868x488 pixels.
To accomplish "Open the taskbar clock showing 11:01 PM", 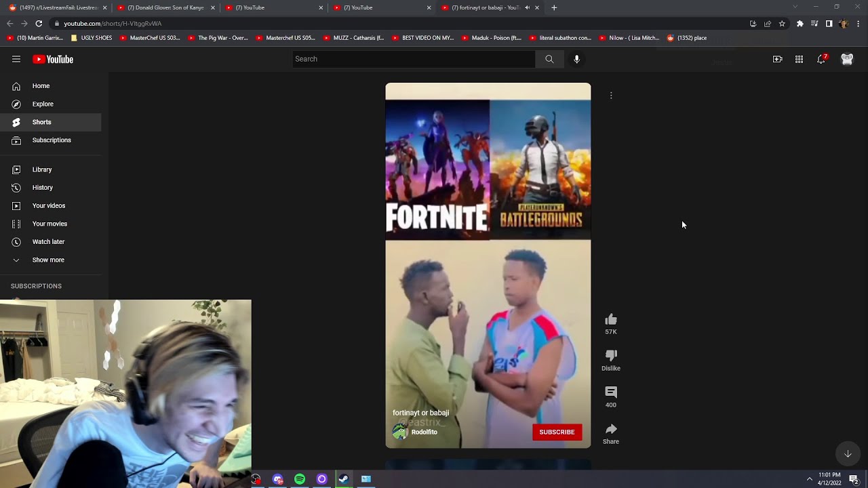I will click(829, 479).
